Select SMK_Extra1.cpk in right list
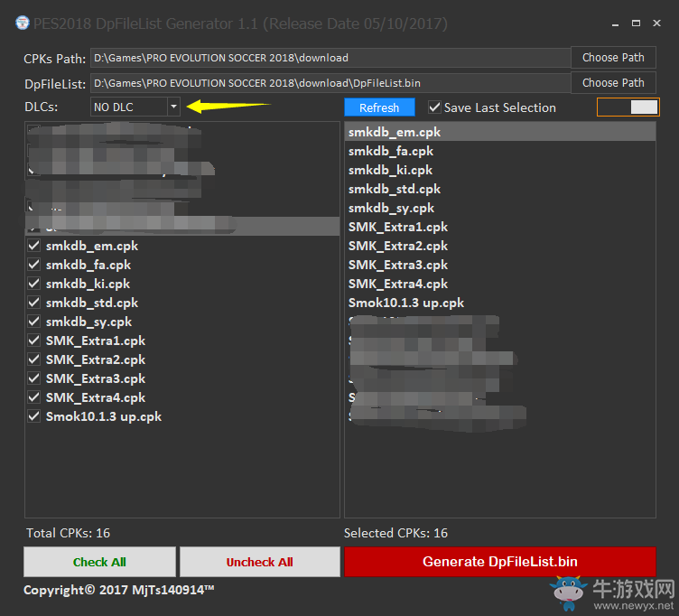 [x=500, y=227]
